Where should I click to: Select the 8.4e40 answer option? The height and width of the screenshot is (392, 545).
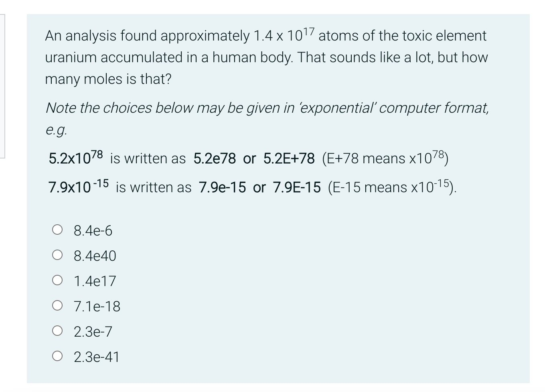point(57,255)
